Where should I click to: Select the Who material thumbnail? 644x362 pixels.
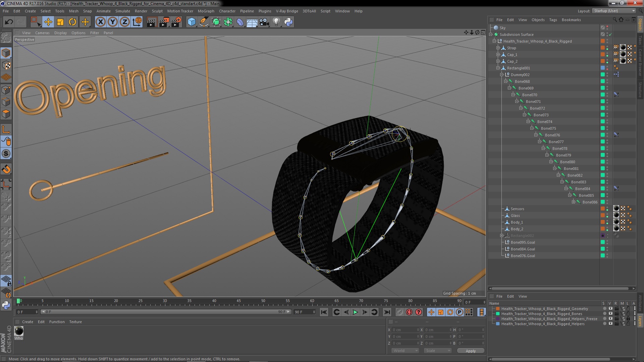pyautogui.click(x=19, y=331)
